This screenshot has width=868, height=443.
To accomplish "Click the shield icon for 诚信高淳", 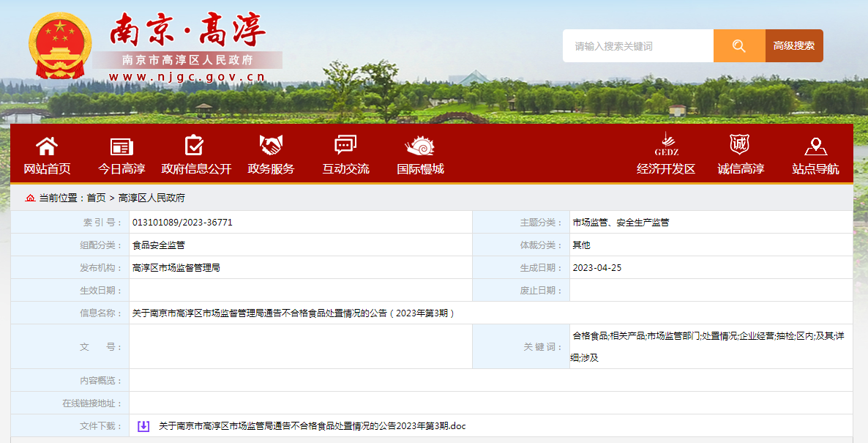I will (x=740, y=144).
